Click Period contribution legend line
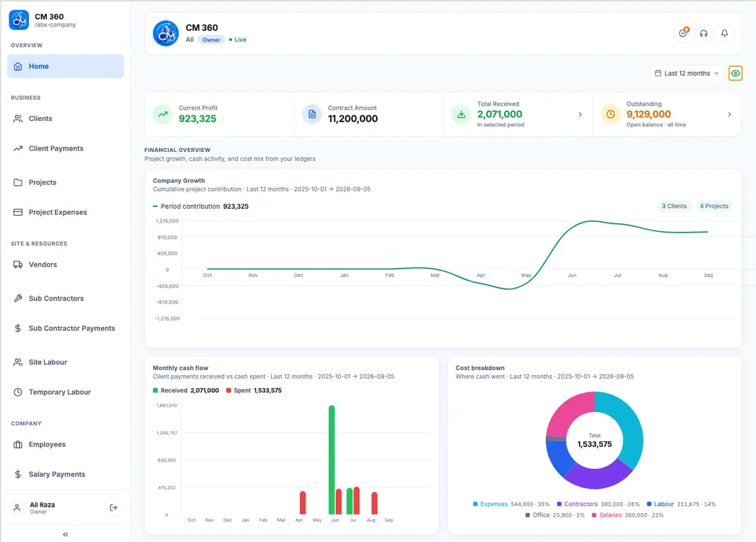The image size is (756, 542). [x=156, y=207]
